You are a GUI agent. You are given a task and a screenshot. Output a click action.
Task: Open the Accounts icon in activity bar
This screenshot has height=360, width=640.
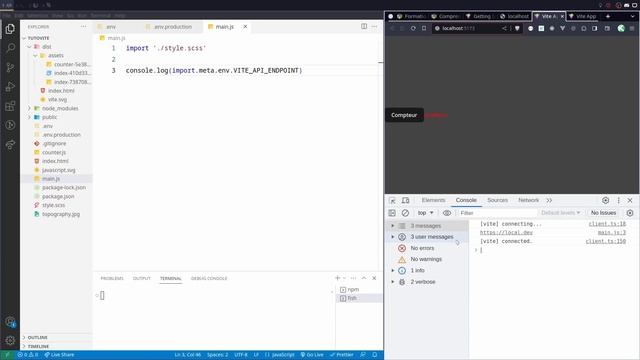pyautogui.click(x=10, y=322)
